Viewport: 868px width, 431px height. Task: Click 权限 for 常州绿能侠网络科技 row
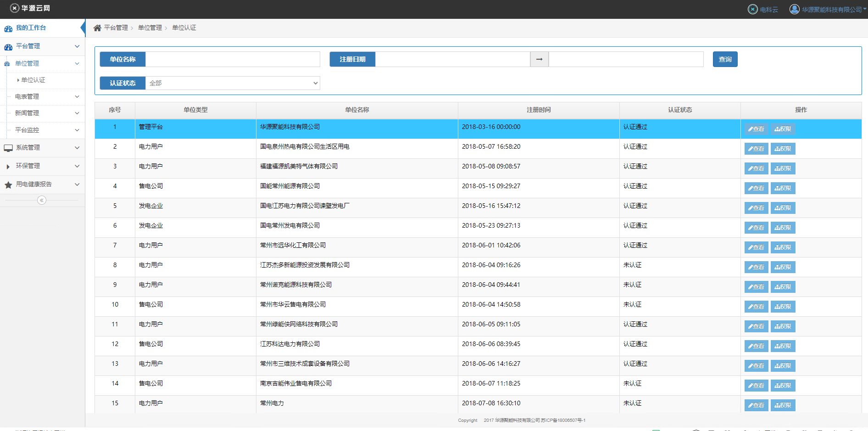[x=783, y=326]
